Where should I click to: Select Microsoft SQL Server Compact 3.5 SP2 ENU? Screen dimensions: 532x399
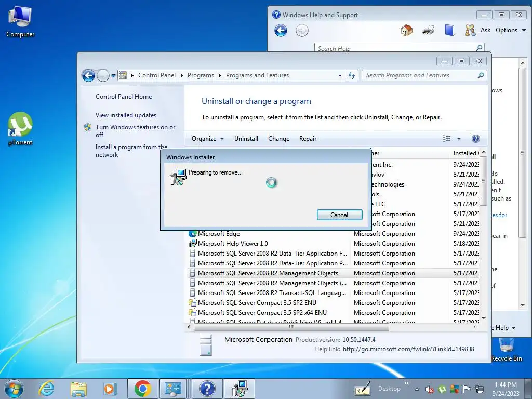coord(332,303)
